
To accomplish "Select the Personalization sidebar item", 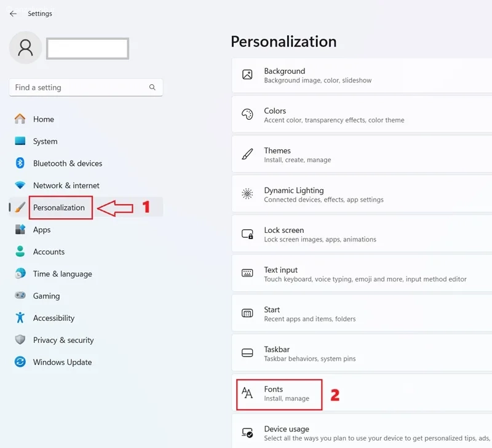I will [85, 207].
